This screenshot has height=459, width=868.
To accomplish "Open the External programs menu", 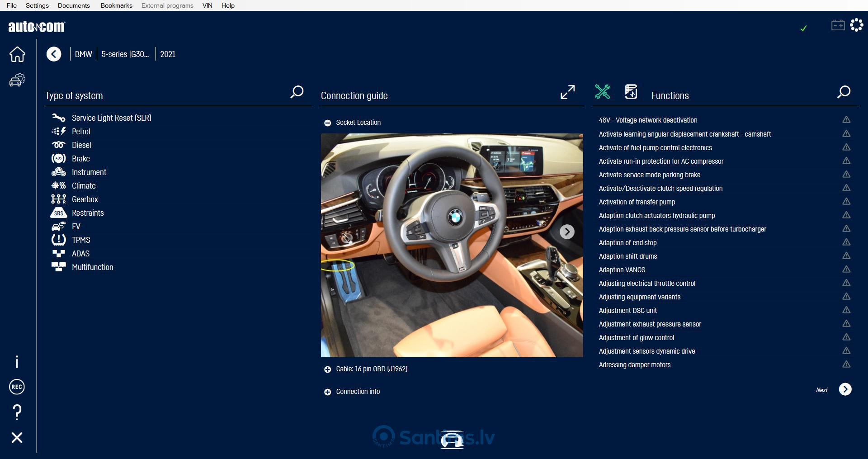I will (167, 5).
